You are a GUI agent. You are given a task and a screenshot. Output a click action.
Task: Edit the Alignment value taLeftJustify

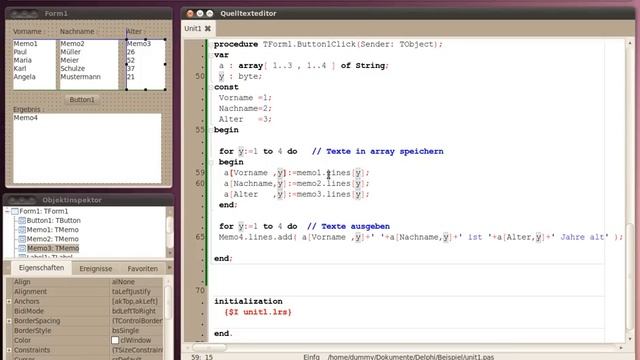point(136,291)
